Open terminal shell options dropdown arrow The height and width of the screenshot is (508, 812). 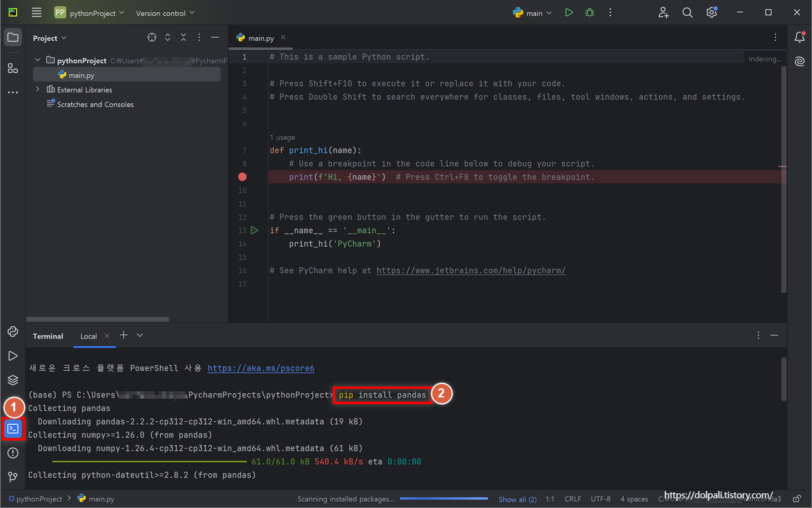[x=140, y=335]
